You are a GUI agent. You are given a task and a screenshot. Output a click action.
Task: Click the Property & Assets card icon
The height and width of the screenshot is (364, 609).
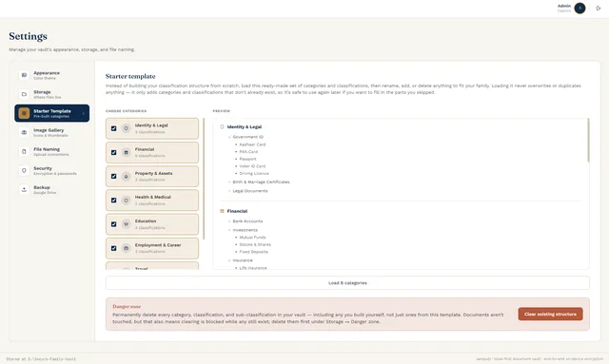click(126, 176)
